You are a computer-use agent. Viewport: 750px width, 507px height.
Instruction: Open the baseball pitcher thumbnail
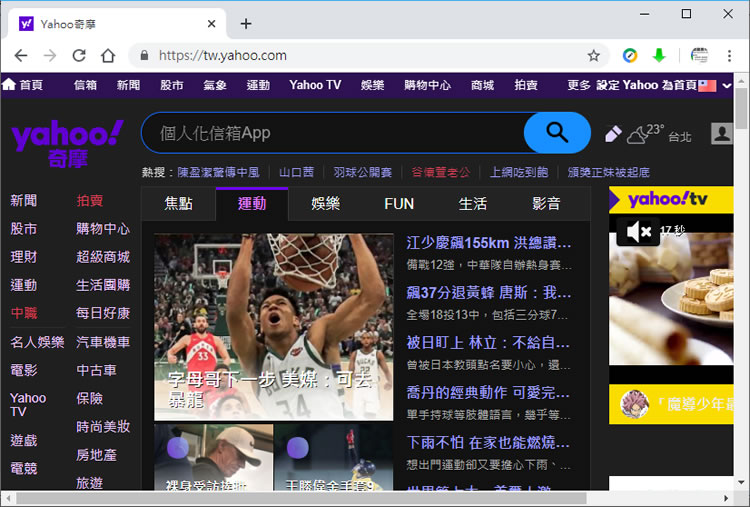[x=334, y=457]
